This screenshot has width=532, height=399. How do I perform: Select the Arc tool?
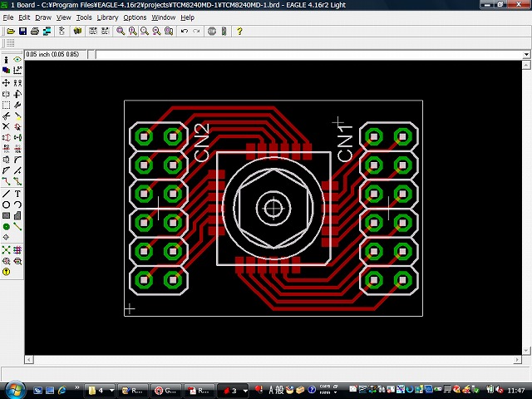tap(17, 204)
